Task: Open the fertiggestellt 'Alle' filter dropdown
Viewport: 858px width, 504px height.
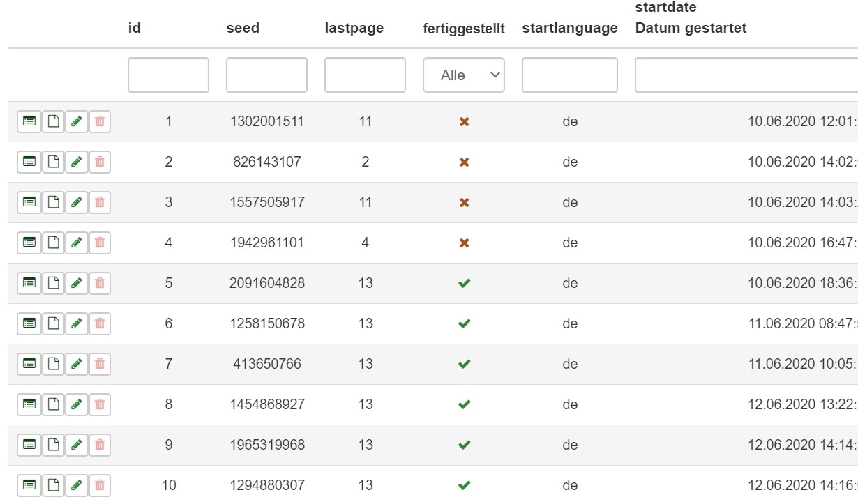Action: [464, 75]
